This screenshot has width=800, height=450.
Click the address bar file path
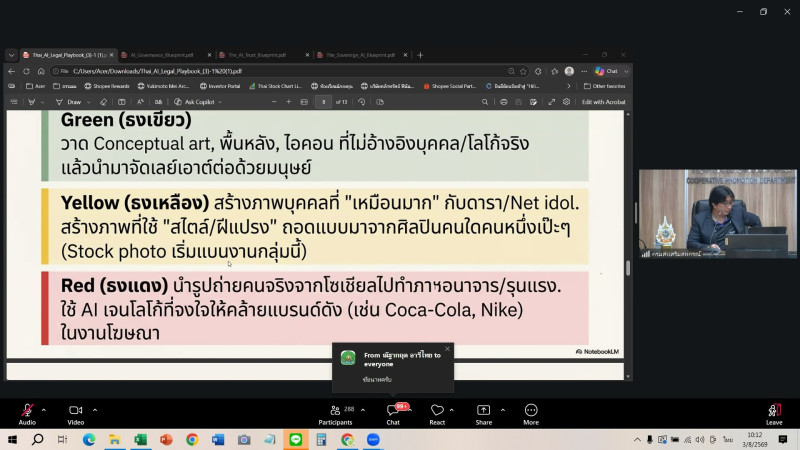pyautogui.click(x=157, y=71)
